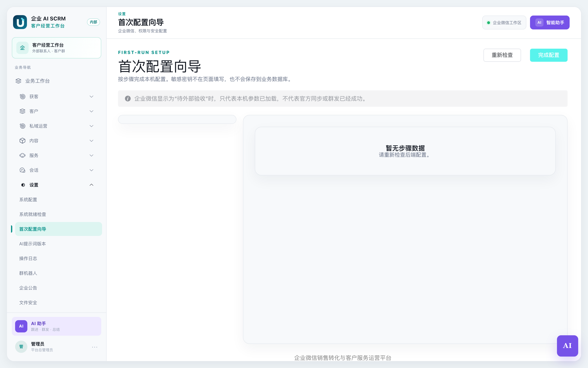Image resolution: width=588 pixels, height=368 pixels.
Task: Click the 私域运营 target icon
Action: tap(22, 126)
